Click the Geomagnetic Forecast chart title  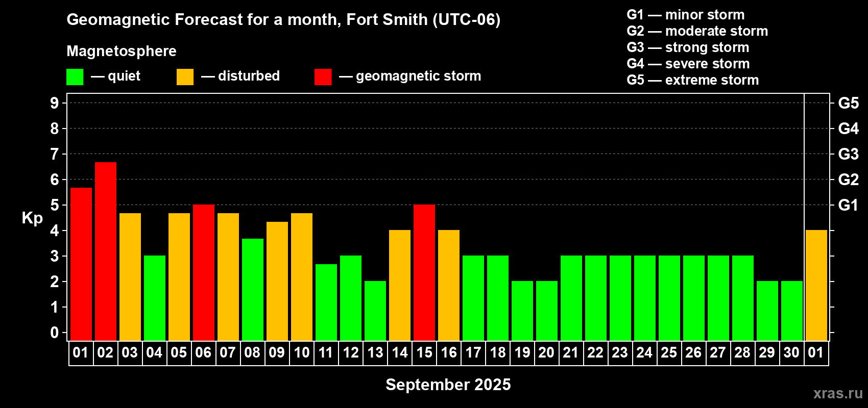coord(283,20)
